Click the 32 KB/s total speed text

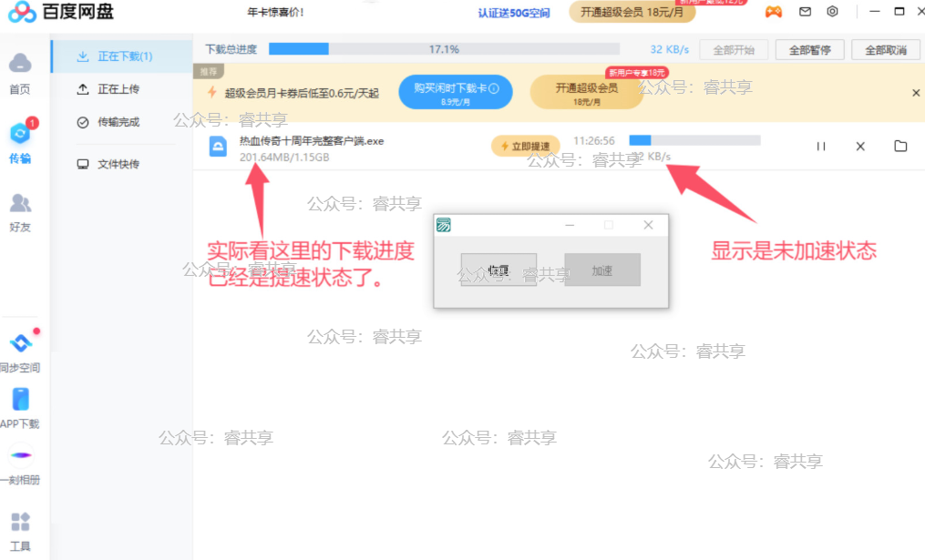[670, 49]
